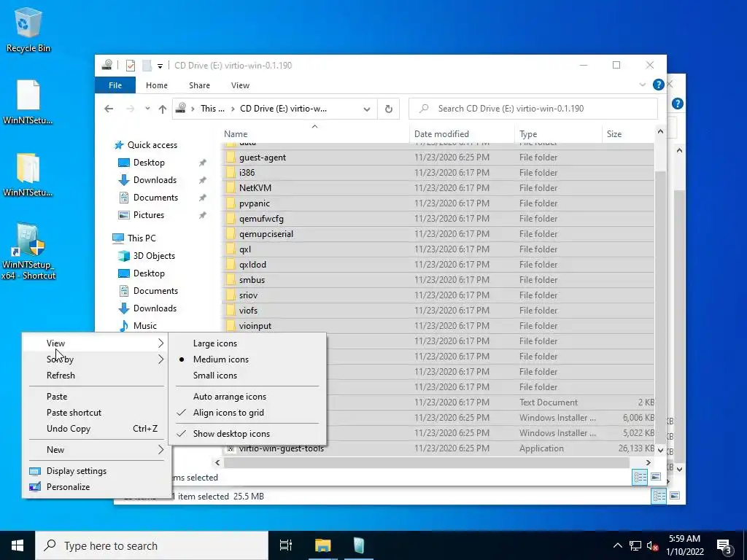This screenshot has height=560, width=747.
Task: Open the File ribbon tab
Action: click(x=115, y=85)
